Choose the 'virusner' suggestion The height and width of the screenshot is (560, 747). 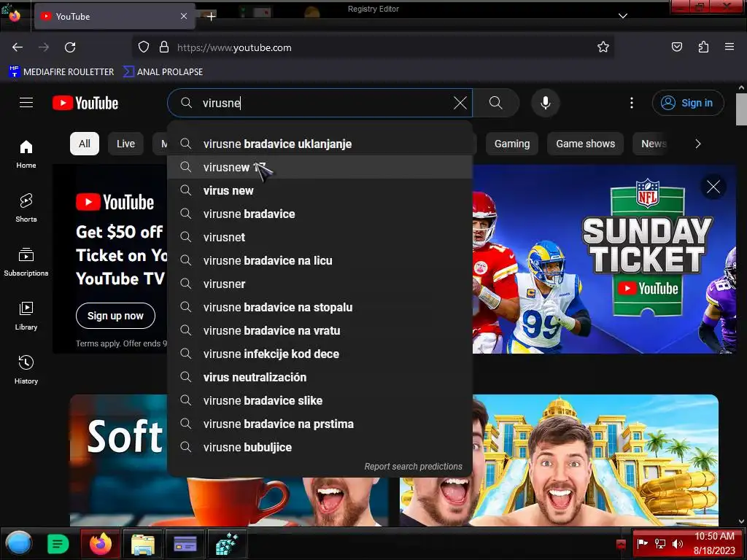[320, 284]
